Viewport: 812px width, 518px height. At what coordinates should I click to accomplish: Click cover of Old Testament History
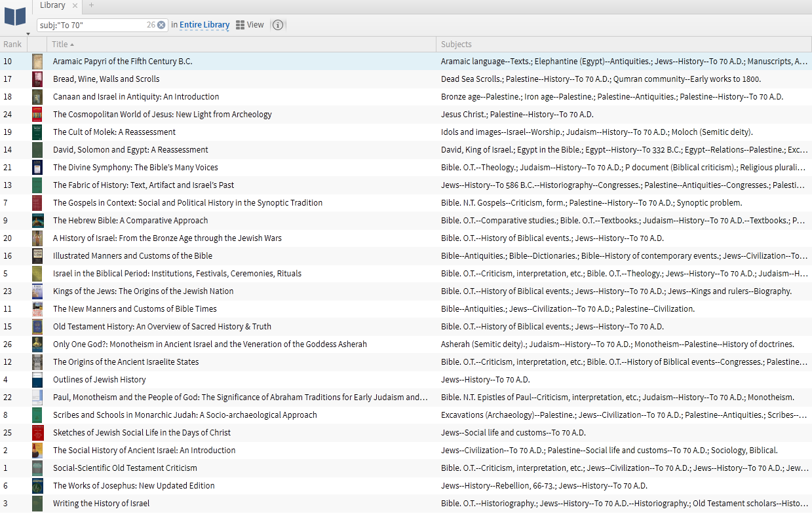pyautogui.click(x=37, y=327)
